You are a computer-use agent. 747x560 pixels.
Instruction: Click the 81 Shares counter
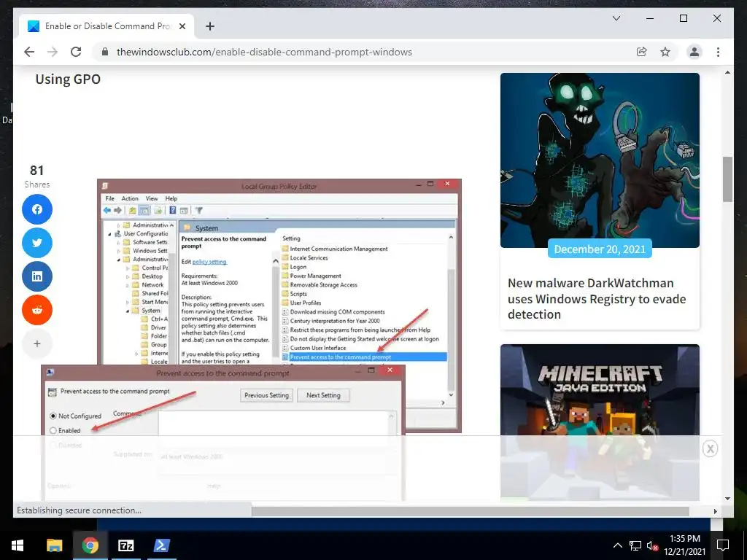coord(37,176)
